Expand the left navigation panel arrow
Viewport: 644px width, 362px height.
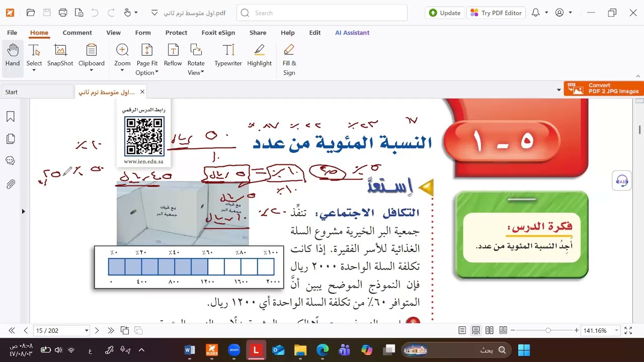(23, 212)
